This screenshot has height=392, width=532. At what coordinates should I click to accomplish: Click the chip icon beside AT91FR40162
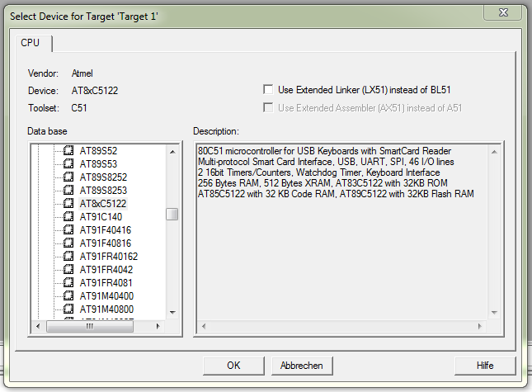(x=68, y=256)
